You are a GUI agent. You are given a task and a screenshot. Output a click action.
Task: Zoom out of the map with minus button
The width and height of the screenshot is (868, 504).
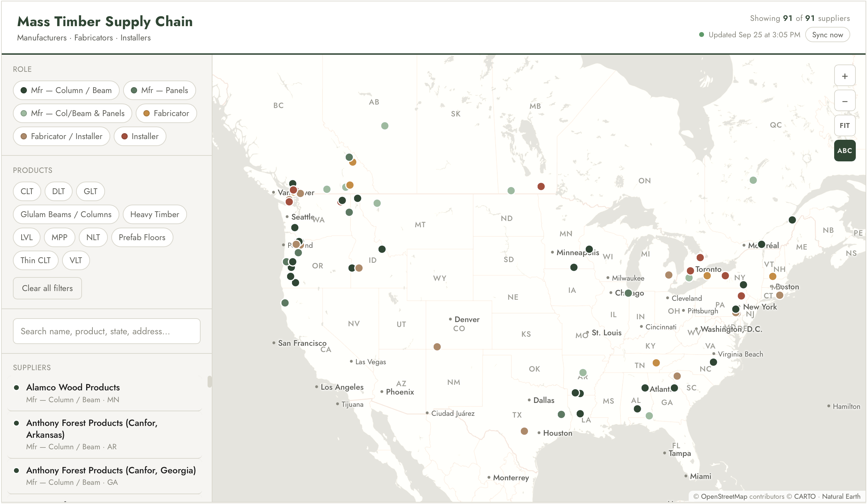845,101
